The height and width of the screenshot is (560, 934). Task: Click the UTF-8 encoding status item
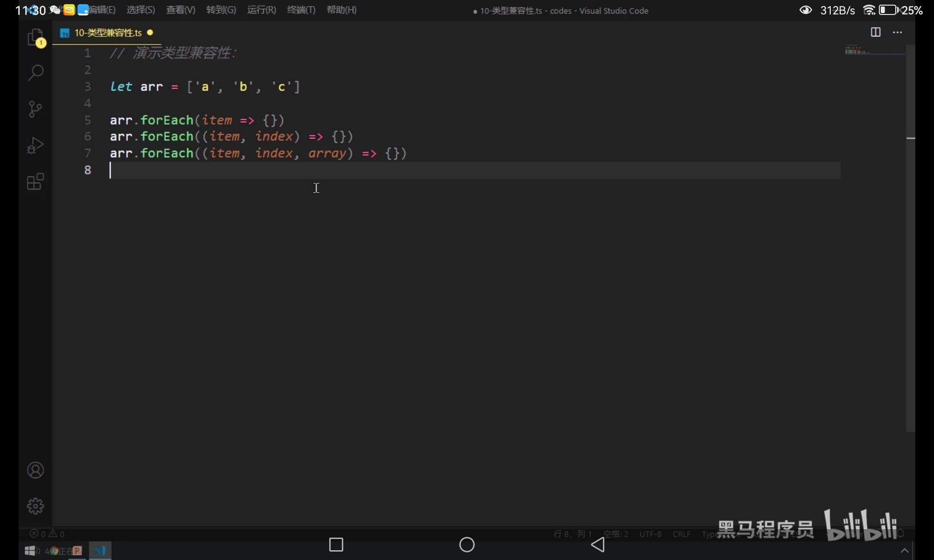650,534
